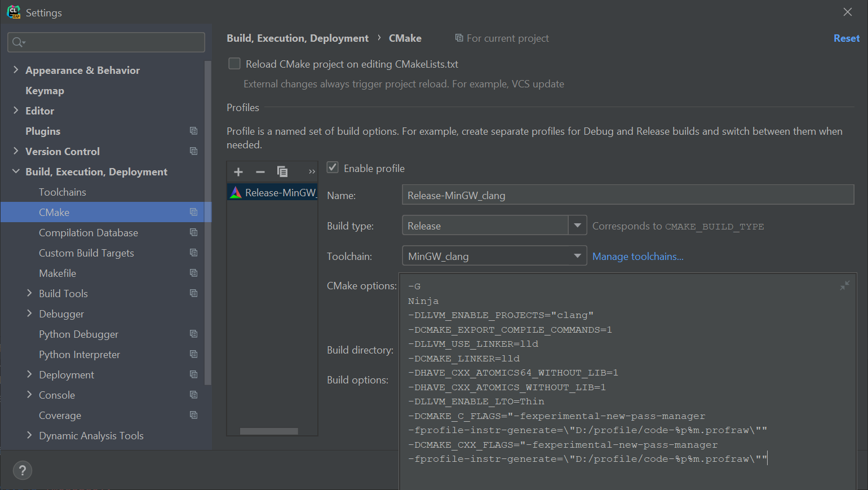Click the CMake icon of Release-MinGW profile
Viewport: 868px width, 490px height.
coord(236,193)
